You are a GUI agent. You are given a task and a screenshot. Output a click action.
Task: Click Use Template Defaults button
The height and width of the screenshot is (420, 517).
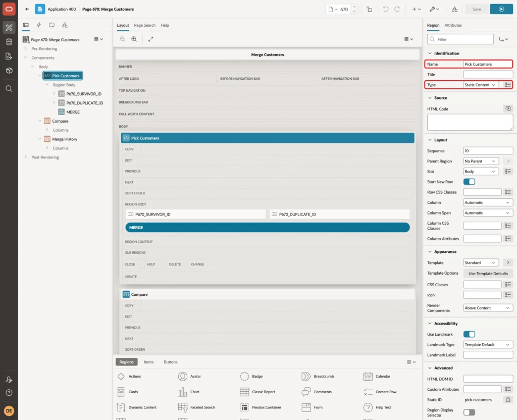488,274
